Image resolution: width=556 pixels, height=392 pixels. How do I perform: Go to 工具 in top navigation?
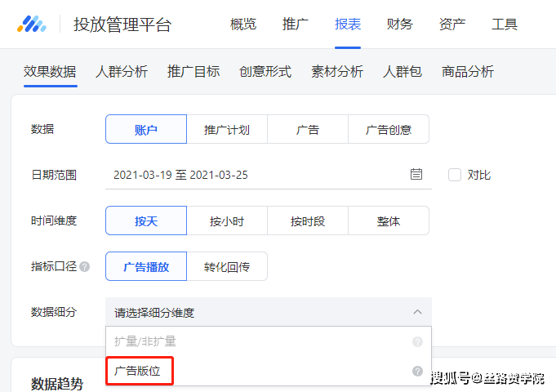[505, 24]
